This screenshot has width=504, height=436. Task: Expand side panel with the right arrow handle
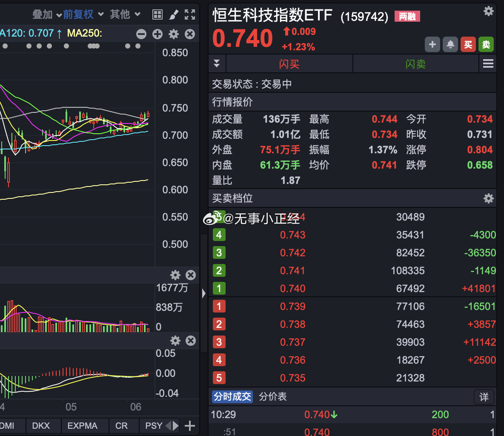click(204, 293)
